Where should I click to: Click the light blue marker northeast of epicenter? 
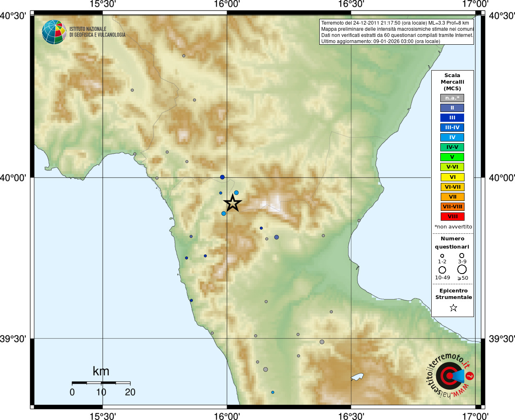pos(236,193)
